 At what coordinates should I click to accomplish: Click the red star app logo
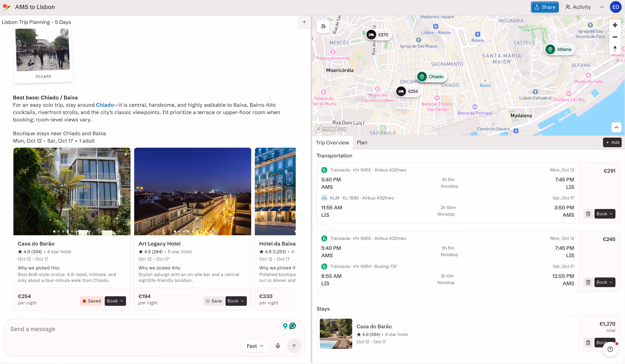(x=6, y=7)
